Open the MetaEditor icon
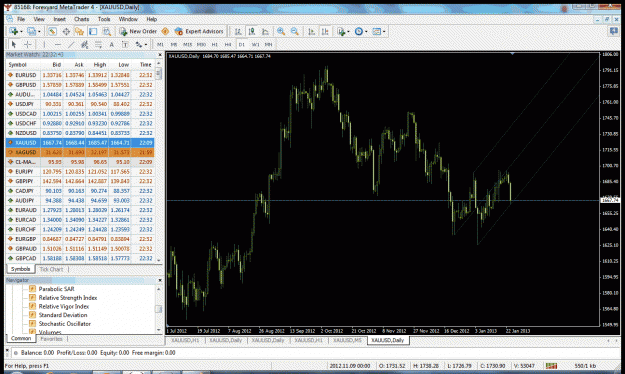Image resolution: width=625 pixels, height=374 pixels. pyautogui.click(x=165, y=31)
